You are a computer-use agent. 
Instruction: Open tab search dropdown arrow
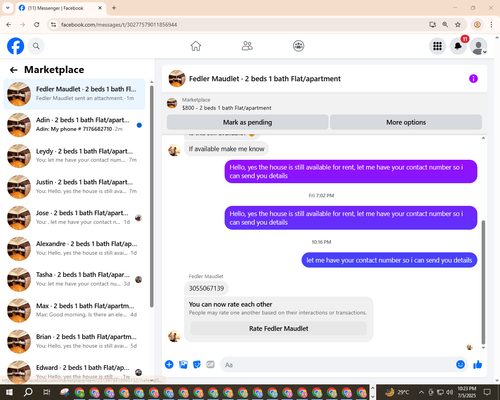pyautogui.click(x=7, y=8)
